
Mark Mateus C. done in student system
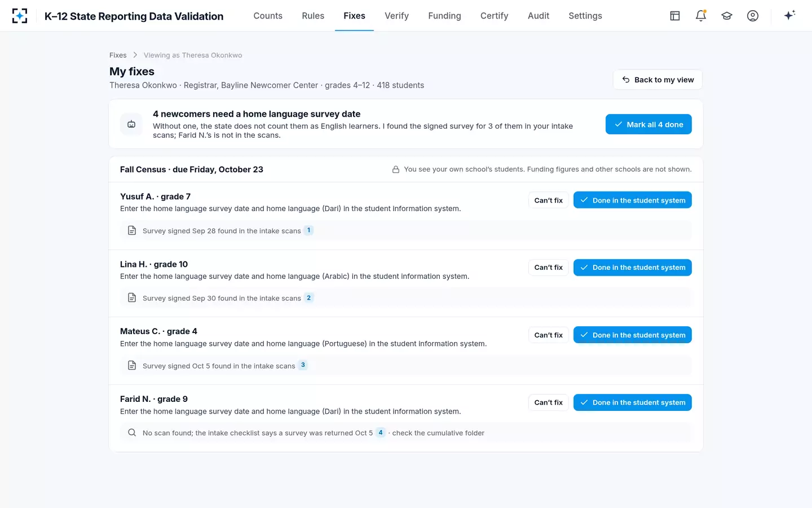(633, 335)
